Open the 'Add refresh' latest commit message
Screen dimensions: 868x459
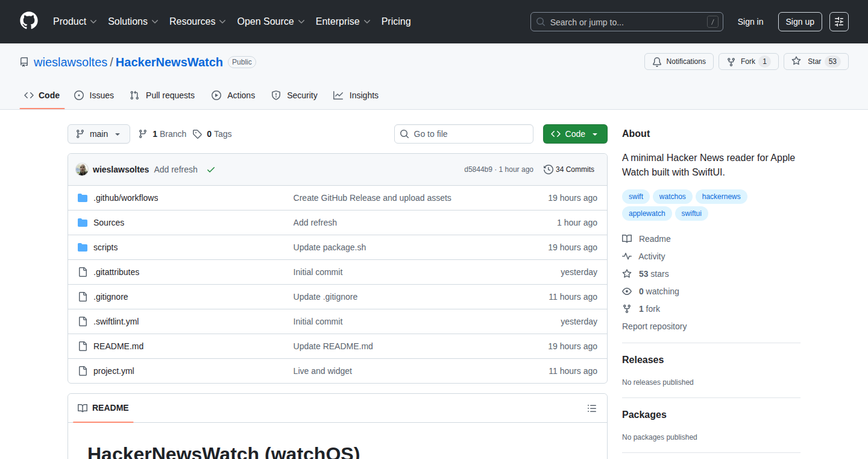tap(176, 169)
